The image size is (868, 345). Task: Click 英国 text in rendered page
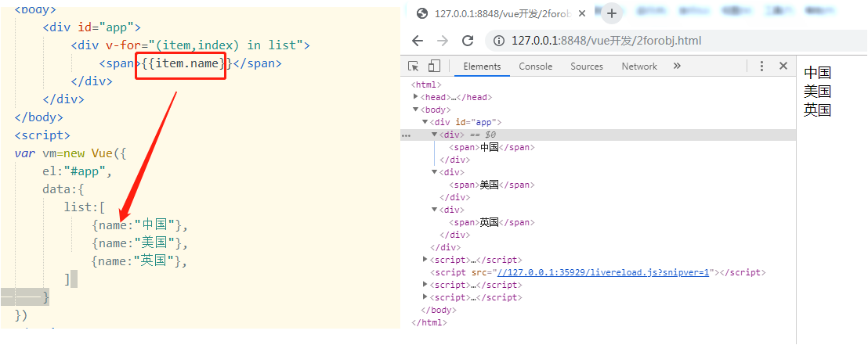818,110
